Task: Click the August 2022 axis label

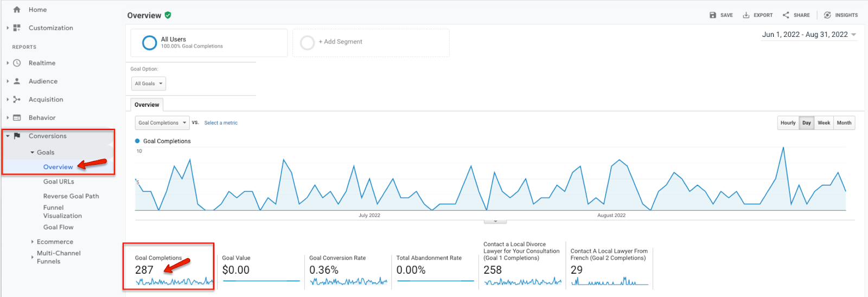Action: [611, 215]
